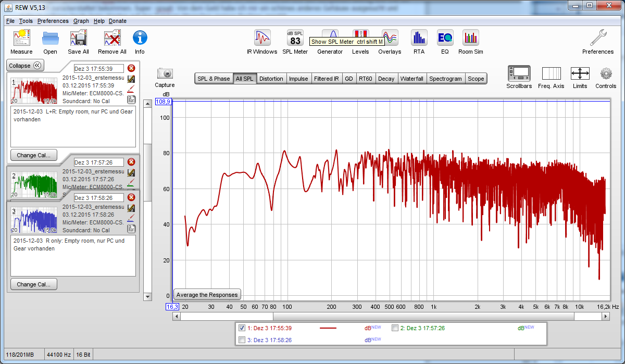This screenshot has width=625, height=364.
Task: Delete measurement Dez 3 17:55:39 with red X
Action: [131, 68]
